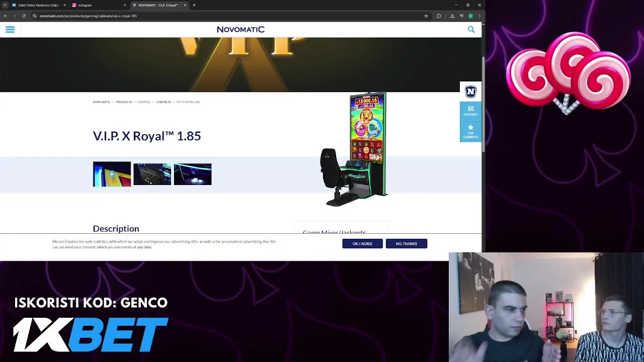This screenshot has height=362, width=644.
Task: Click the VIP X Royal 1.85 breadcrumb
Action: point(188,102)
